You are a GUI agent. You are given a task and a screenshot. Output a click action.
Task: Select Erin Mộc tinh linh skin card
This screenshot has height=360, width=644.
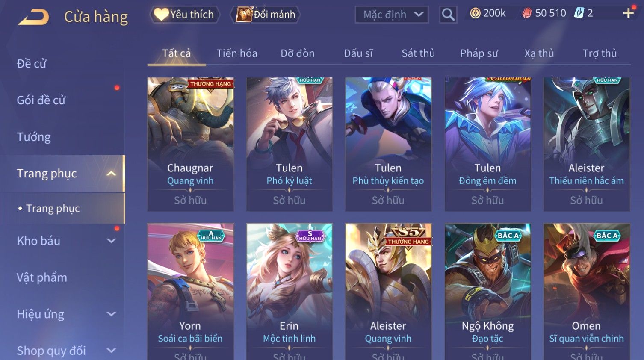(289, 292)
